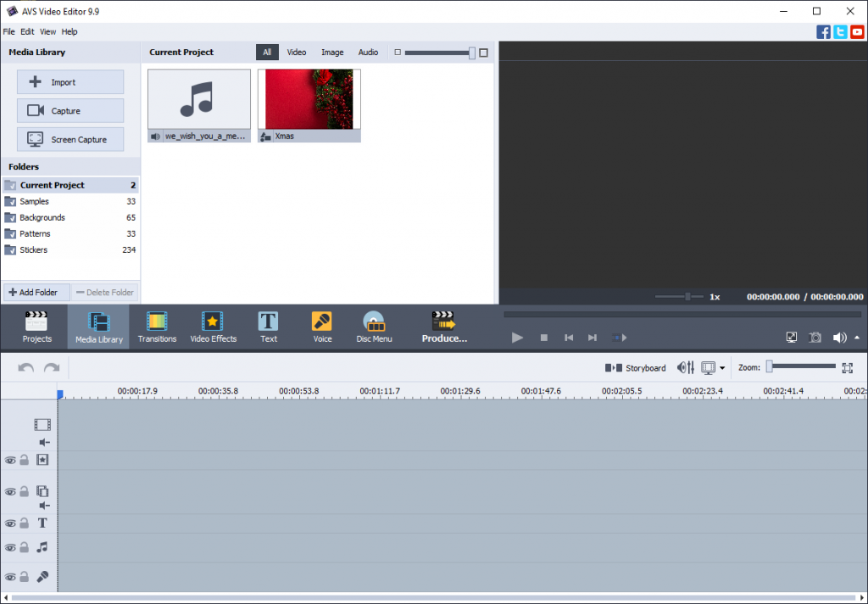Open the Help menu

tap(70, 31)
